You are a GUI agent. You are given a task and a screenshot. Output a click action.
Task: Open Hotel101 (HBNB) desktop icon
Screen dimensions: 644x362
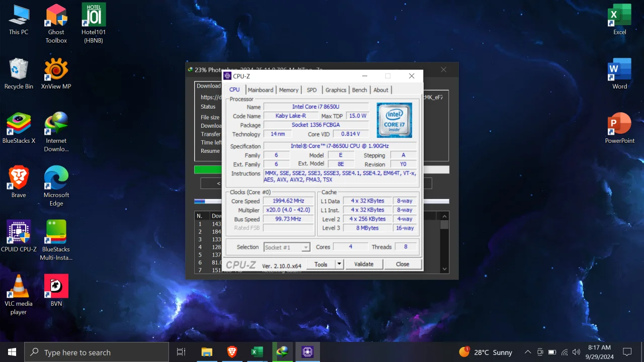pyautogui.click(x=94, y=24)
